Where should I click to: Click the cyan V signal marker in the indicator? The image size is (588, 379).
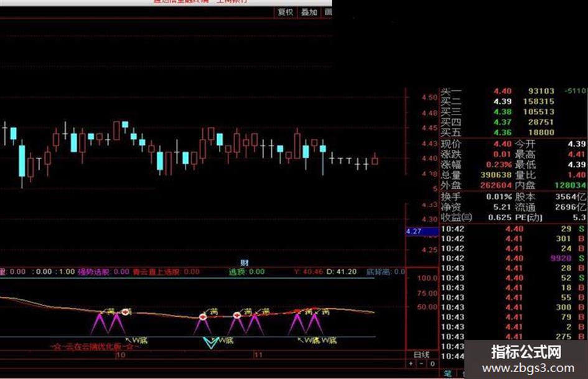point(210,343)
